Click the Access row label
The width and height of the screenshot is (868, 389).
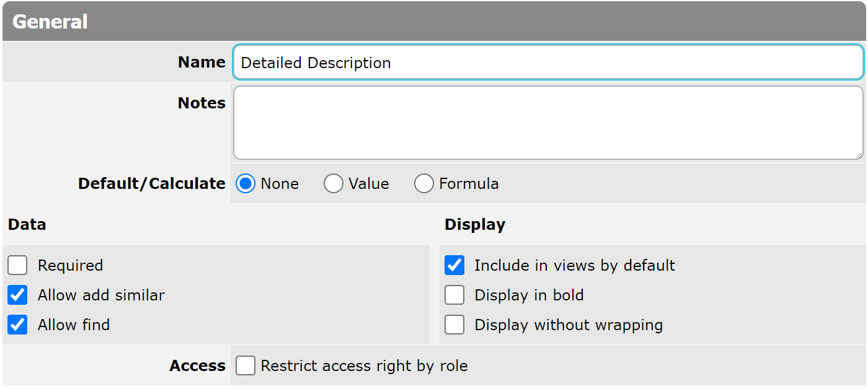click(197, 366)
